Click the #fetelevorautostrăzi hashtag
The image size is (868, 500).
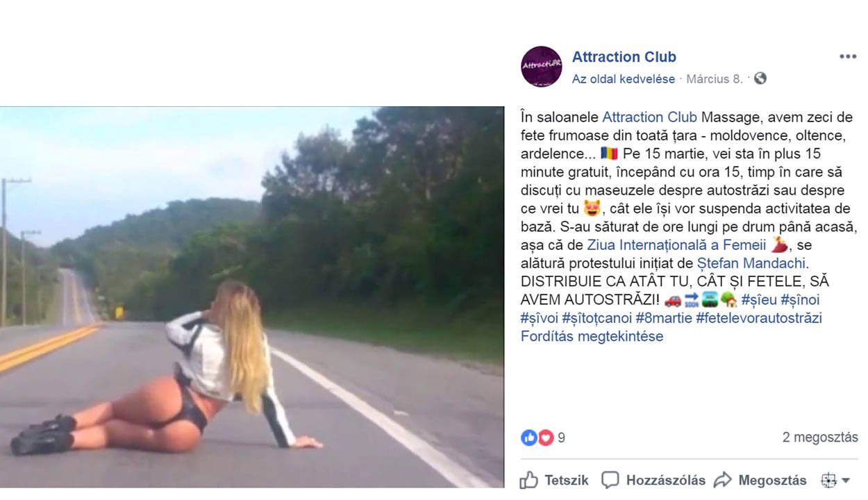tap(759, 318)
